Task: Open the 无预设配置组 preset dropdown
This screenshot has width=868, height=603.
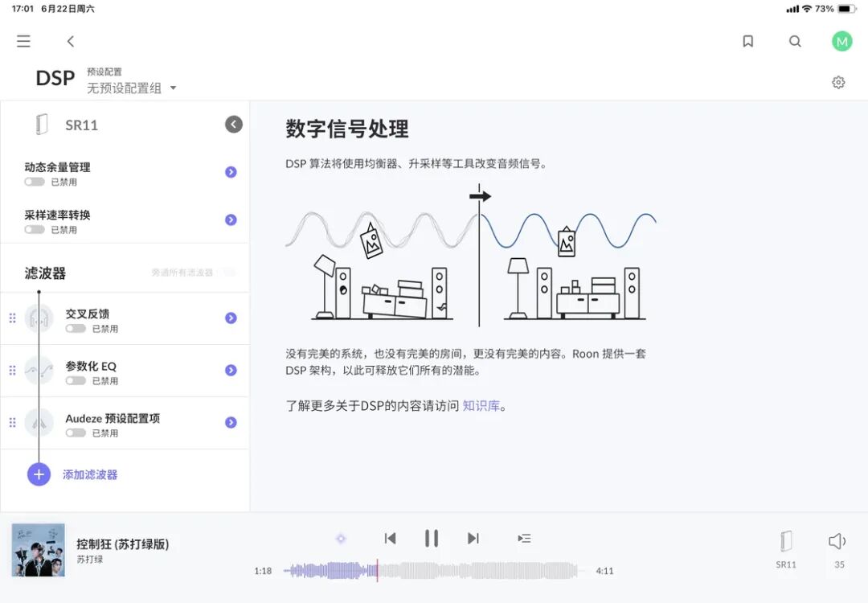Action: pos(131,88)
